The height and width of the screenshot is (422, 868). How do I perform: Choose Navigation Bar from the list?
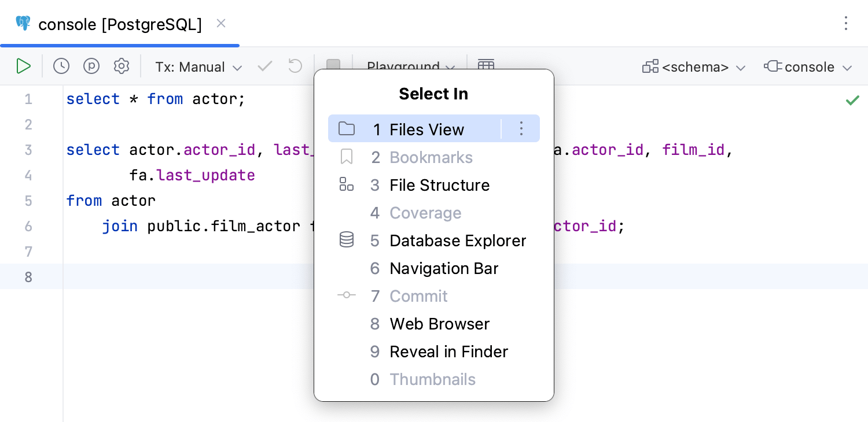(x=444, y=268)
